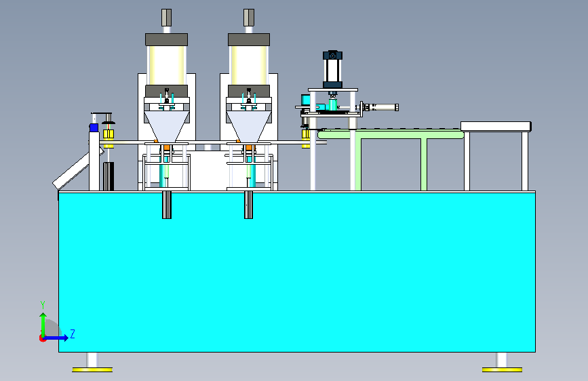The height and width of the screenshot is (381, 588).
Task: Select the right yellow leveling foot
Action: (502, 369)
